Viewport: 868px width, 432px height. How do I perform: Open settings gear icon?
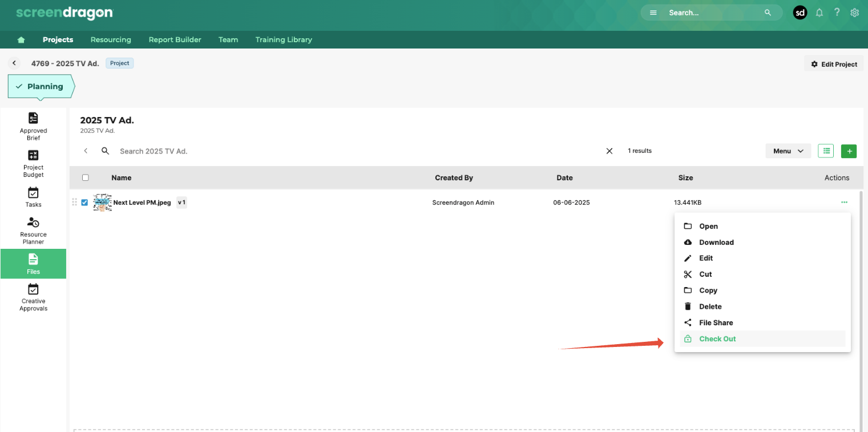(x=855, y=13)
